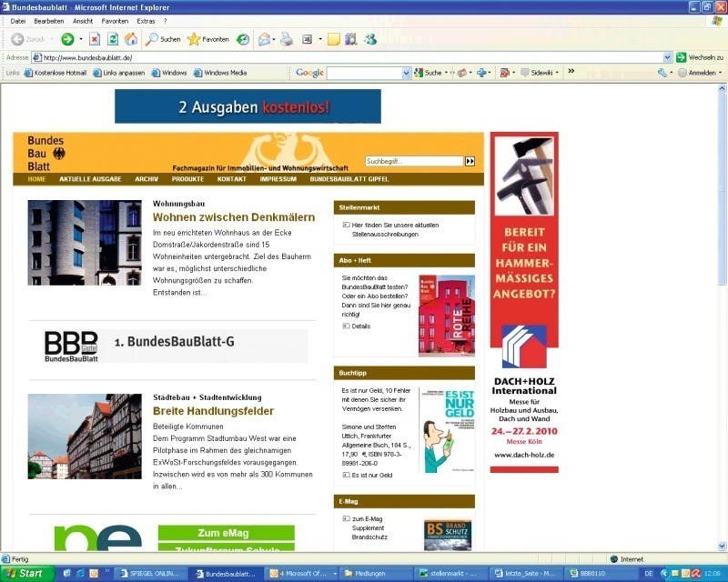Open the Suchen search panel

pyautogui.click(x=163, y=39)
